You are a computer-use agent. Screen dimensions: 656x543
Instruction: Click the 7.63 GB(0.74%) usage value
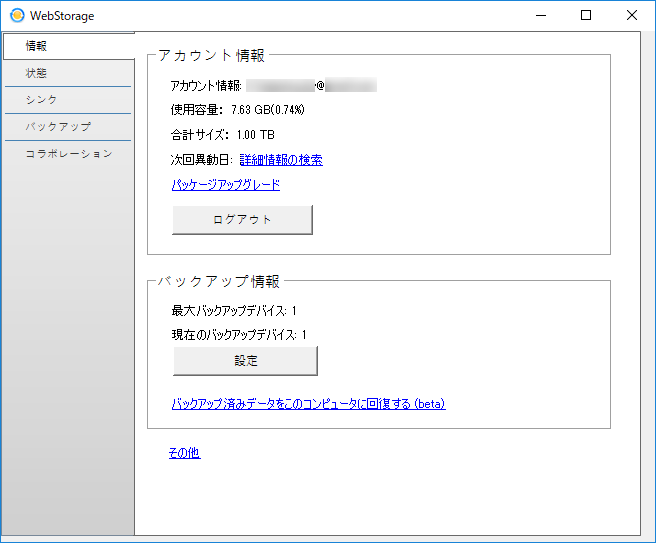(x=268, y=110)
